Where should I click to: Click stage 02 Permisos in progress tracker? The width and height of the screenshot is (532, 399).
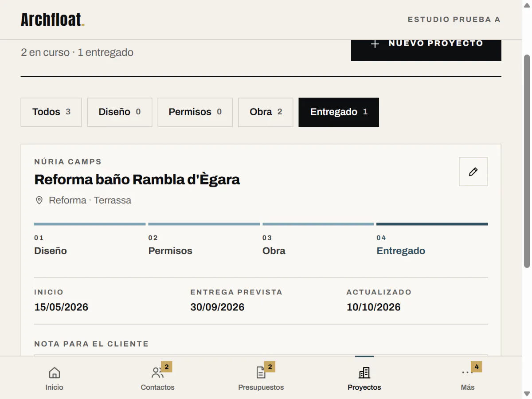[x=204, y=240]
